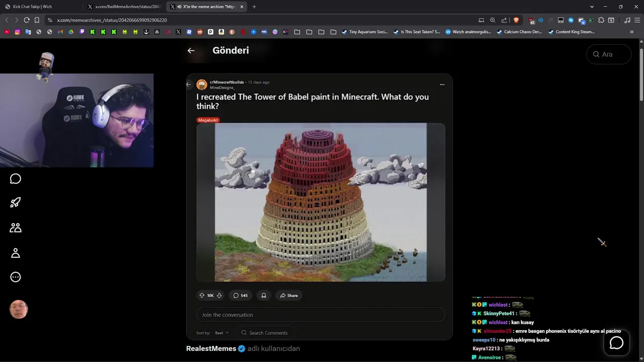Open Brave main hamburger menu

pos(637,20)
